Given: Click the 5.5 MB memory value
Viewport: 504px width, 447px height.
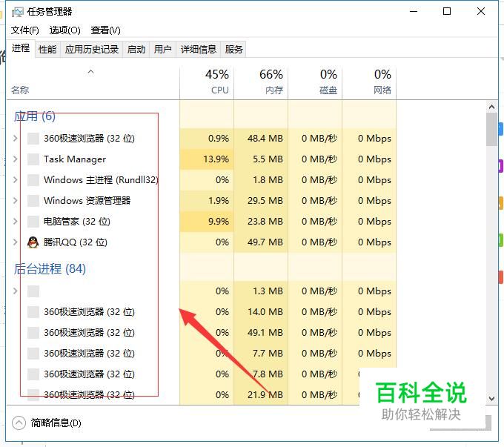Looking at the screenshot, I should 268,159.
